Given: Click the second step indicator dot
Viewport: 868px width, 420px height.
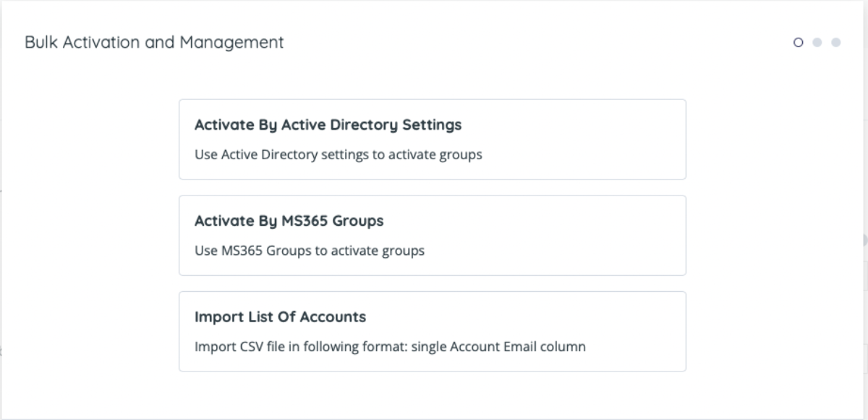Looking at the screenshot, I should [x=817, y=43].
